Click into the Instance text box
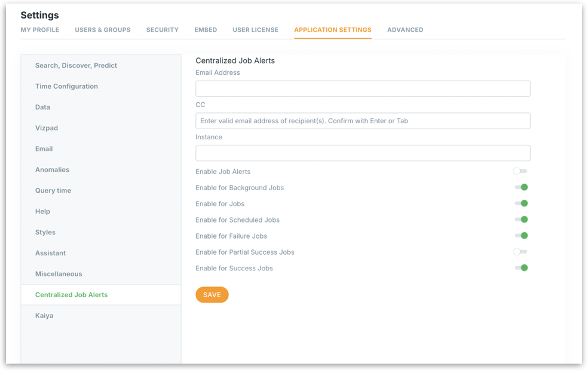The height and width of the screenshot is (372, 588). [x=363, y=153]
